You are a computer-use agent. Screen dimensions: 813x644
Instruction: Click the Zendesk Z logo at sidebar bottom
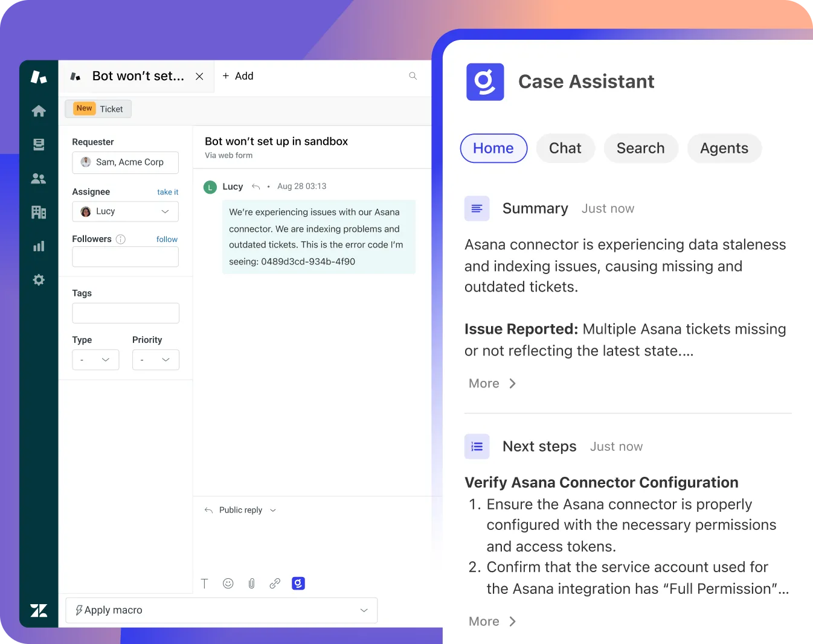click(x=39, y=610)
